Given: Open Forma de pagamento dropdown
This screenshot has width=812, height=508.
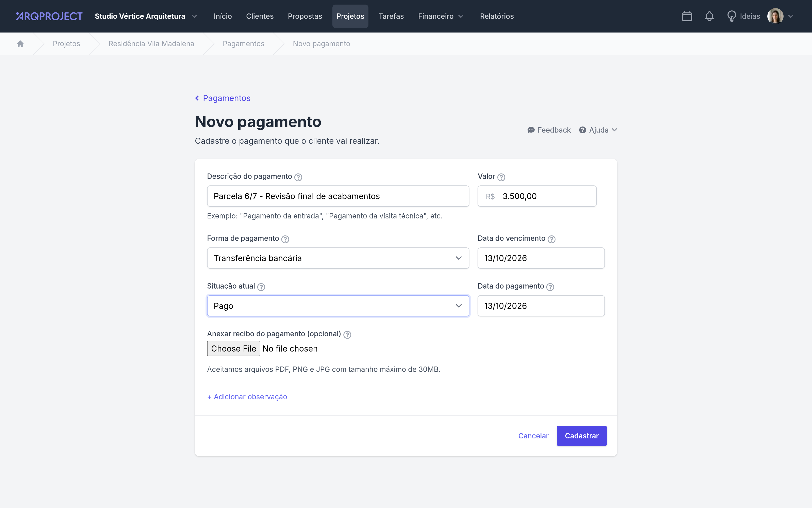Looking at the screenshot, I should point(338,258).
